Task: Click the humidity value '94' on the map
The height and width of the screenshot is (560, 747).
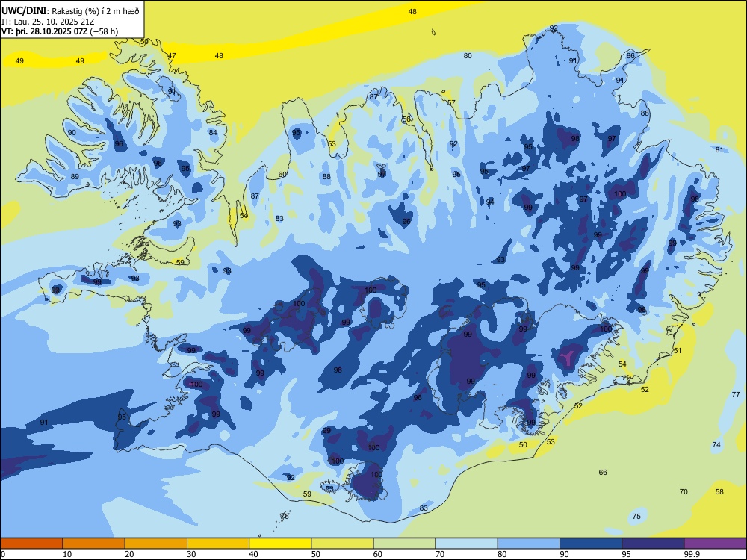Action: [x=490, y=202]
